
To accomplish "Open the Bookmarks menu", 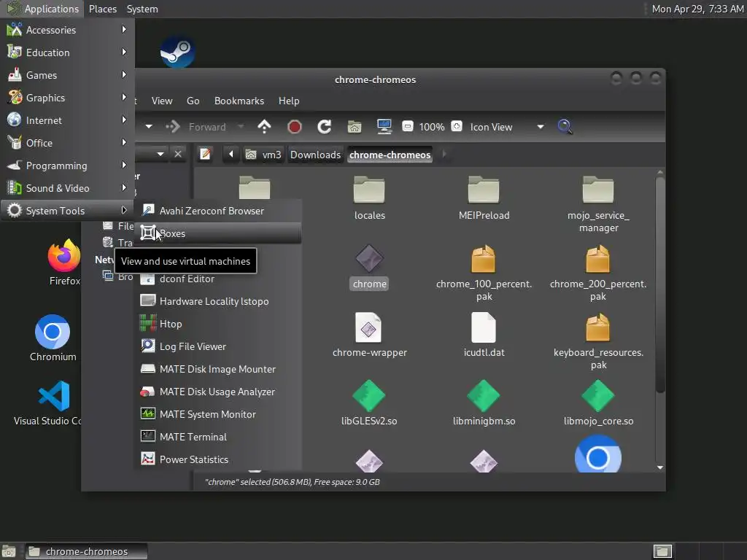I will [239, 101].
